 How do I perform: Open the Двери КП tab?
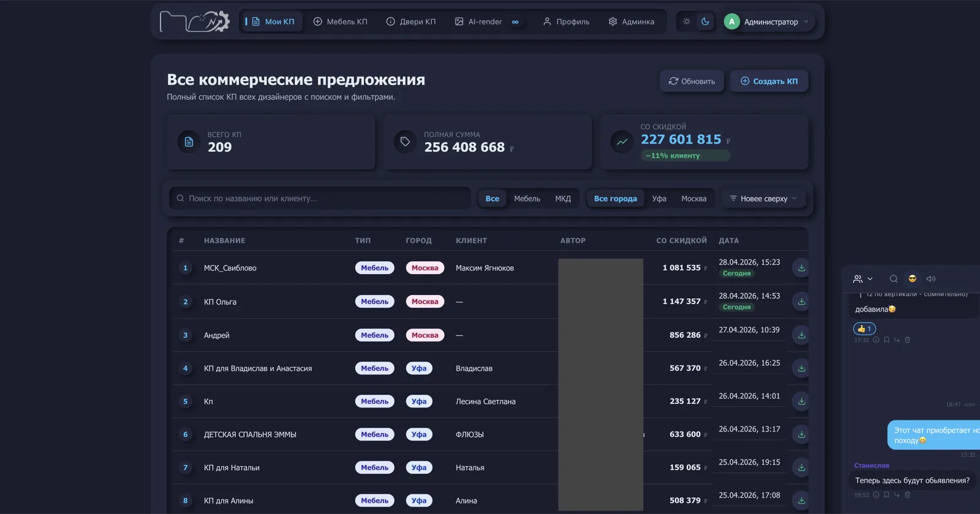click(x=411, y=21)
